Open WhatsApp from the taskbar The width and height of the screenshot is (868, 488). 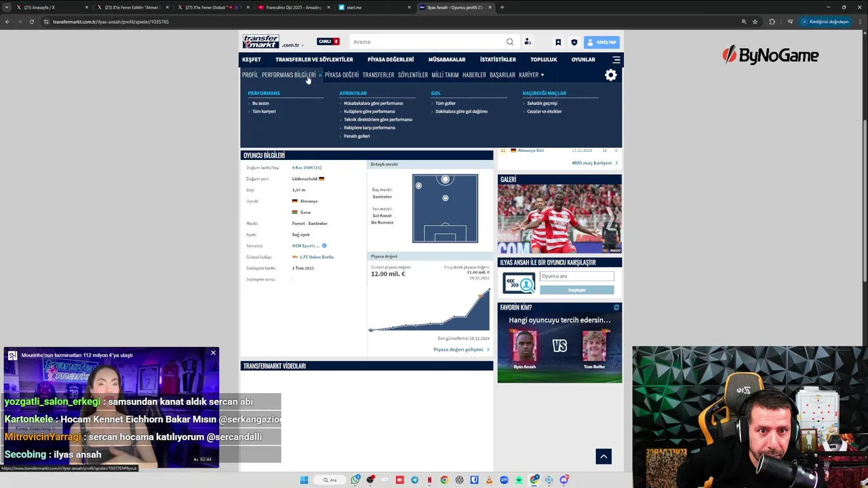pyautogui.click(x=355, y=480)
